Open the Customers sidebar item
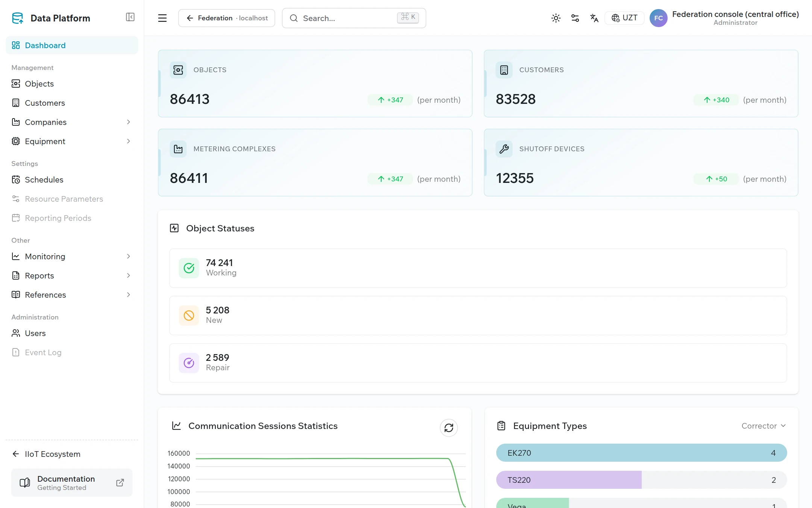Screen dimensions: 812x508 [x=72, y=103]
